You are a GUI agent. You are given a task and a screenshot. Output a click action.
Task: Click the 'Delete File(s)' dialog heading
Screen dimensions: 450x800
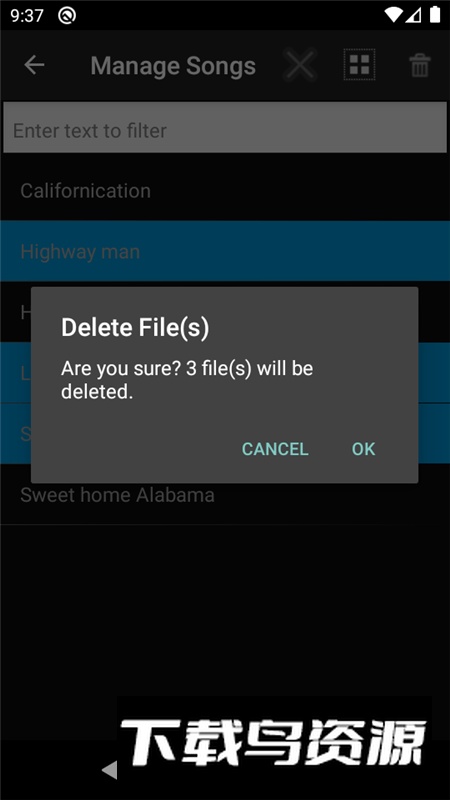click(135, 328)
